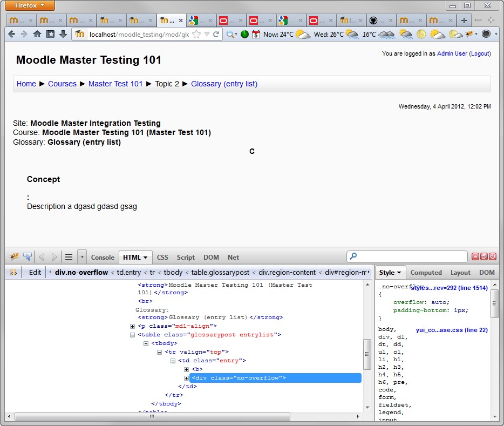The height and width of the screenshot is (426, 504).
Task: Open the Glossary (entry list) link
Action: click(x=224, y=84)
